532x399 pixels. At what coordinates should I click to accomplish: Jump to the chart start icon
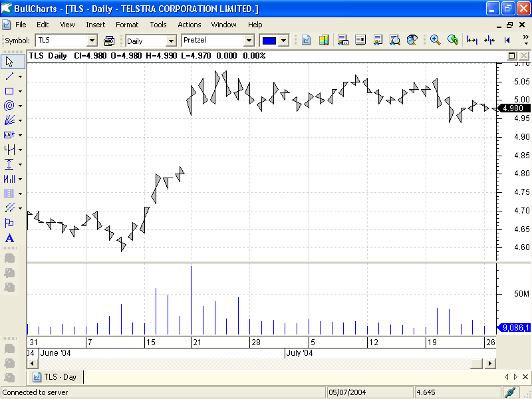point(507,40)
